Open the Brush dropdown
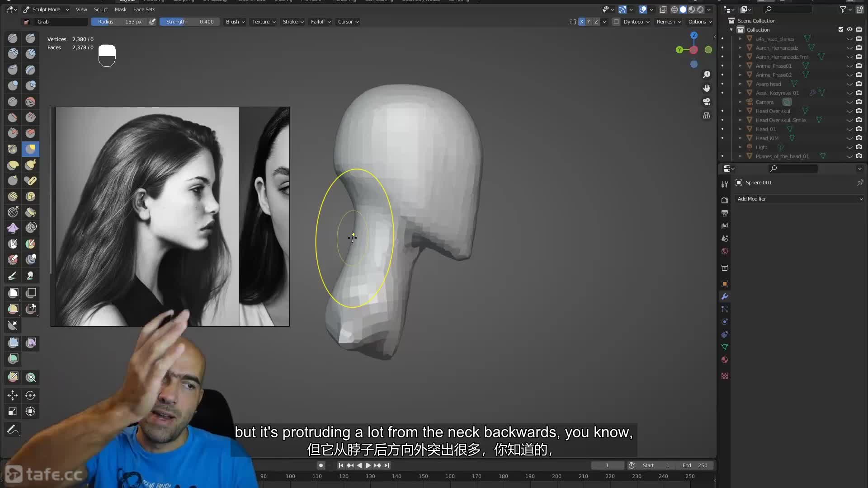The width and height of the screenshot is (868, 488). (235, 22)
